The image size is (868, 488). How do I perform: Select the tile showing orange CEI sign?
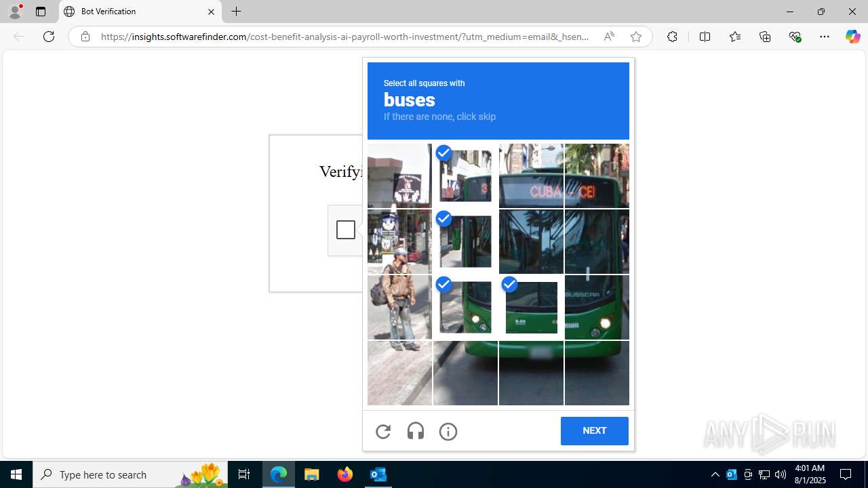(x=597, y=176)
